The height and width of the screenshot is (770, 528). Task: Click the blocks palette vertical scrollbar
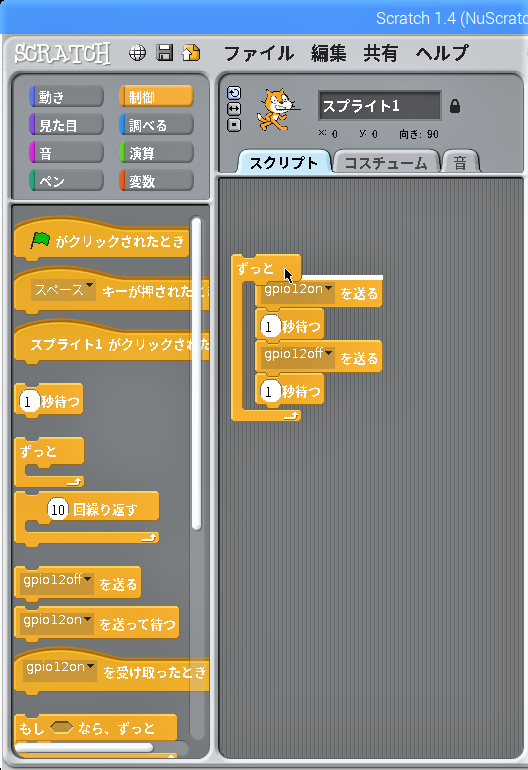[196, 373]
